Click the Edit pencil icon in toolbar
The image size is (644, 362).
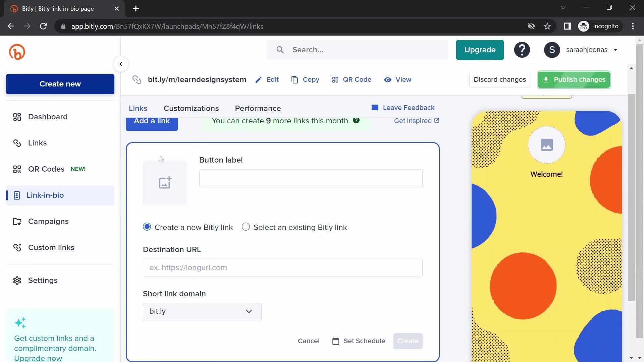[260, 79]
